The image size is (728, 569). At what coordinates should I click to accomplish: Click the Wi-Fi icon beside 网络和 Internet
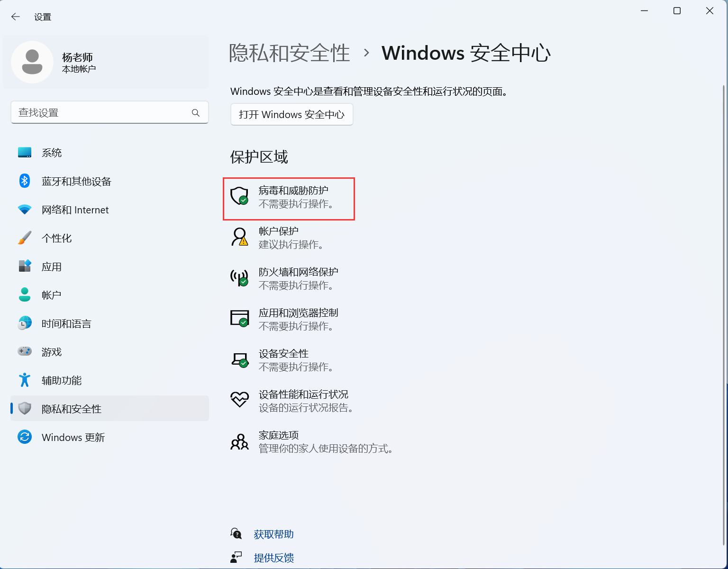25,209
